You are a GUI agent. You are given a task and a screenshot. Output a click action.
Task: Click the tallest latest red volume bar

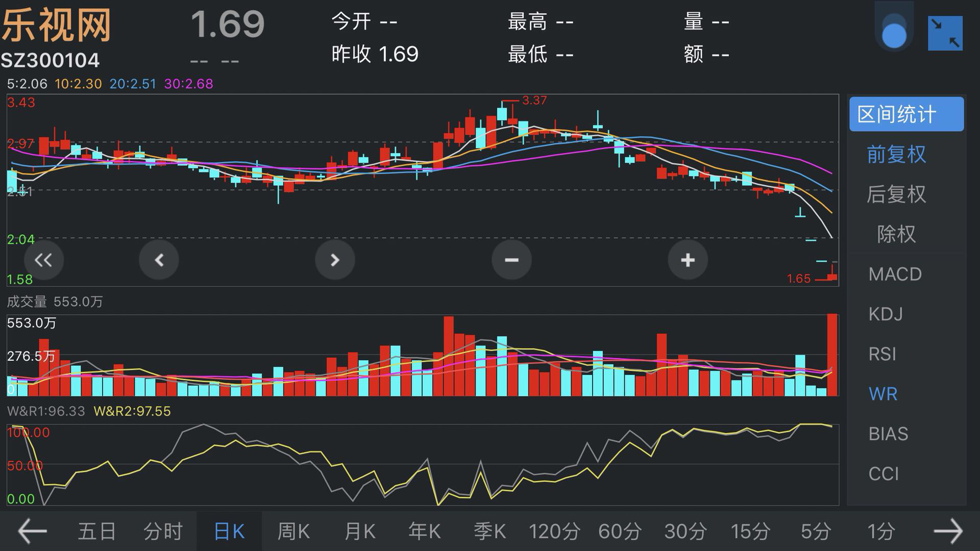coord(832,355)
